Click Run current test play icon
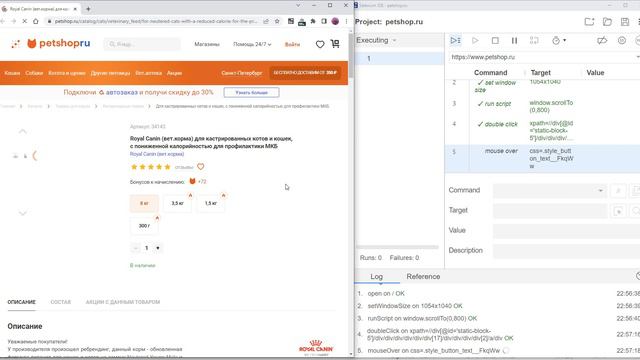The width and height of the screenshot is (640, 360). [x=475, y=40]
